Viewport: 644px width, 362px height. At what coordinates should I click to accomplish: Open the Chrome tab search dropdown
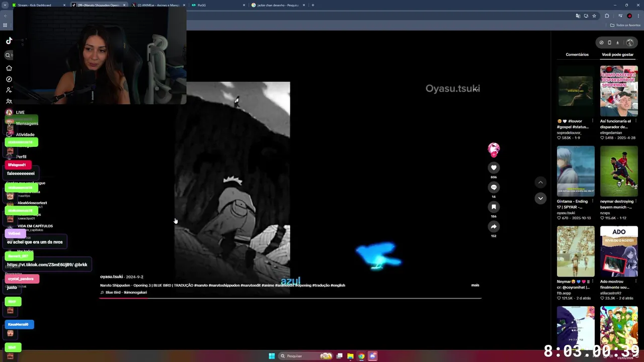5,5
